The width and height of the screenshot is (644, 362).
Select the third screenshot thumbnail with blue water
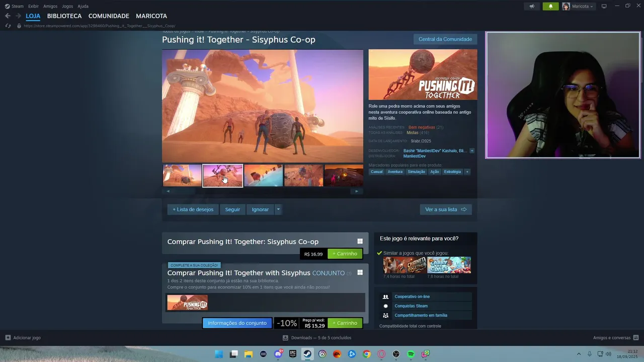pyautogui.click(x=263, y=175)
